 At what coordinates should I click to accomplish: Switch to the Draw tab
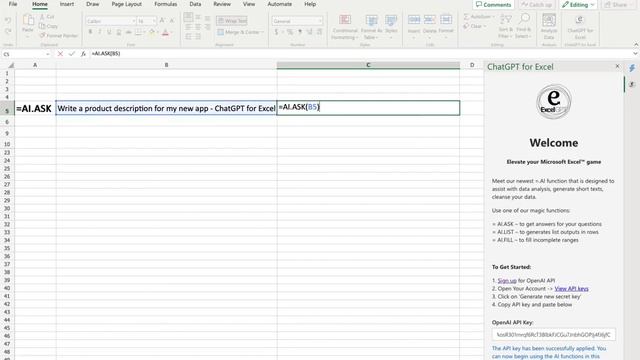click(x=93, y=4)
